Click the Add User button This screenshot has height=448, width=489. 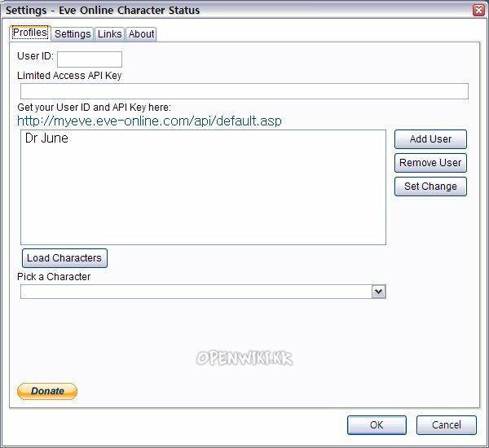point(430,139)
